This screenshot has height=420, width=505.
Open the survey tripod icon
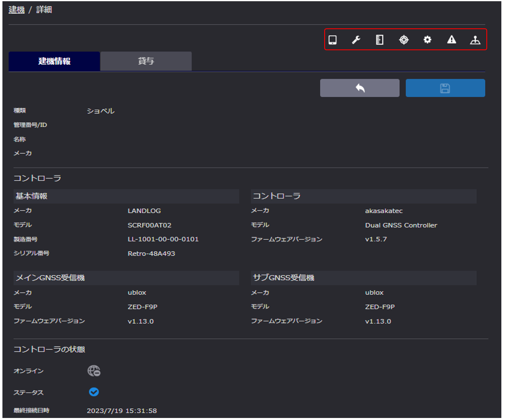(x=475, y=40)
